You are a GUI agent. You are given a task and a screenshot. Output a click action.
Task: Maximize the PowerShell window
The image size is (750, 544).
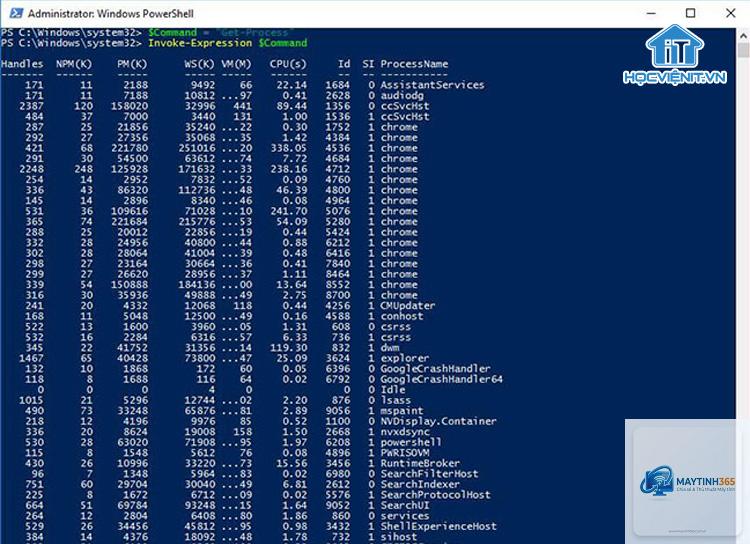pyautogui.click(x=691, y=13)
